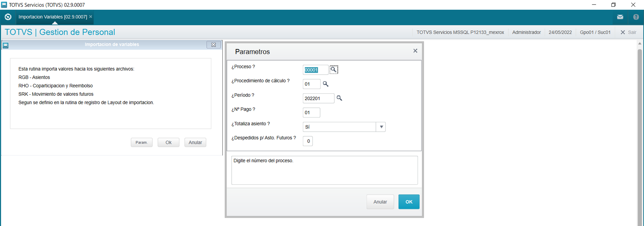This screenshot has height=226, width=644.
Task: Open the Período search magnifier
Action: (339, 98)
